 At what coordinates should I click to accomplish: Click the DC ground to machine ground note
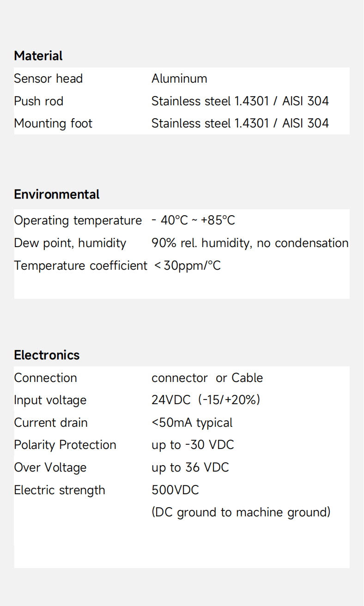coord(241,512)
